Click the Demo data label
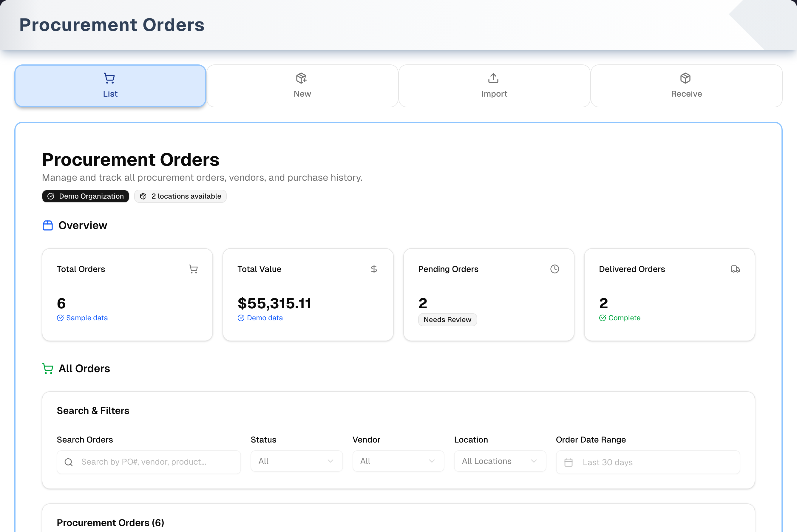Screen dimensions: 797x532 pos(265,318)
